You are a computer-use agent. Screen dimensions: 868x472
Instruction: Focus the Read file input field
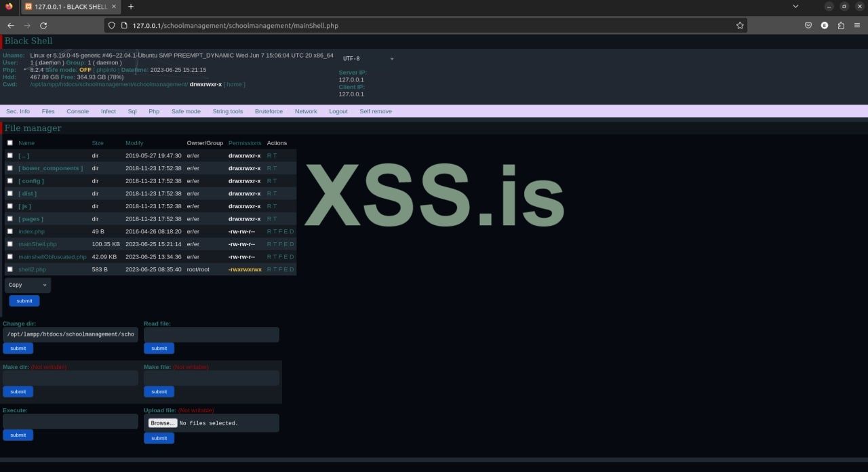212,334
